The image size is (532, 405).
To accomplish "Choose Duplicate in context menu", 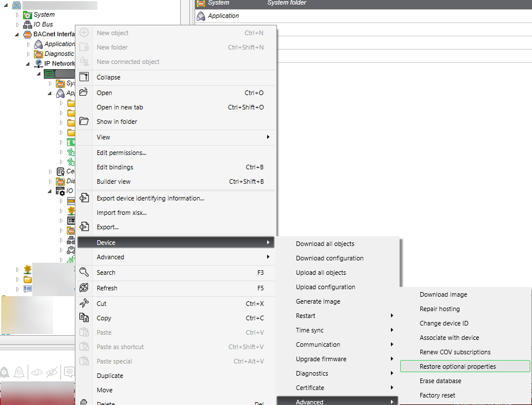I will point(176,376).
